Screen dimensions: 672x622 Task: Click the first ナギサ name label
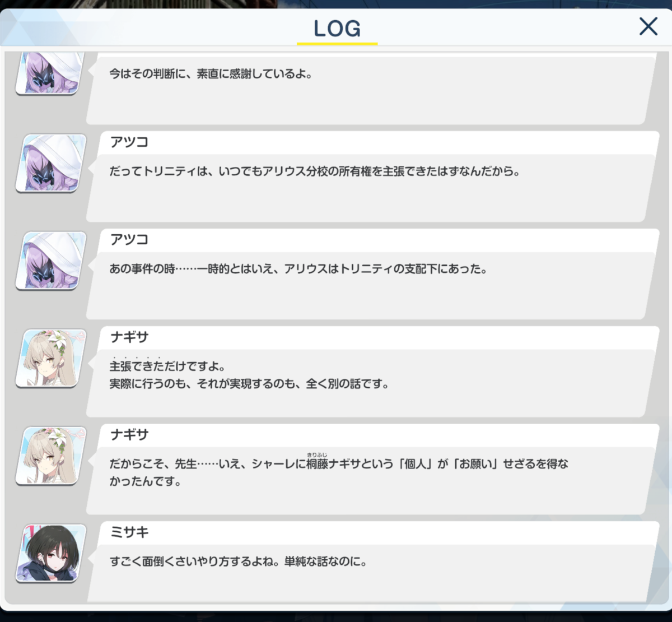point(129,337)
